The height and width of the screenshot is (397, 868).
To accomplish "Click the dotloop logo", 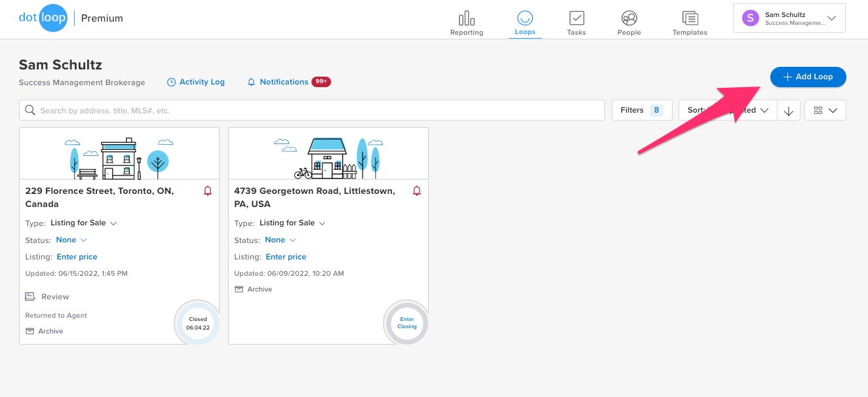I will click(x=43, y=18).
